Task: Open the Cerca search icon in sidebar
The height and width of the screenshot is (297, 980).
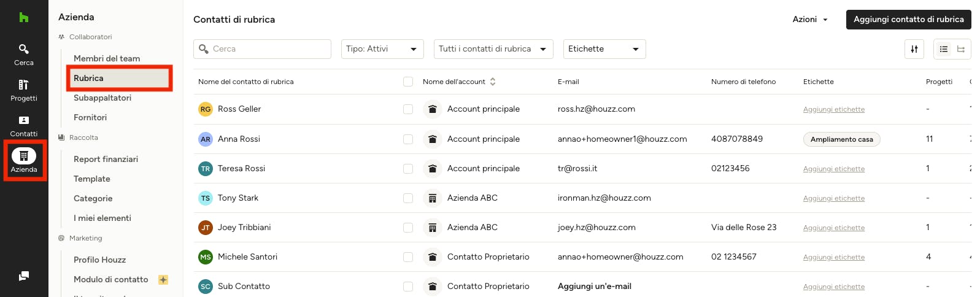Action: (23, 49)
